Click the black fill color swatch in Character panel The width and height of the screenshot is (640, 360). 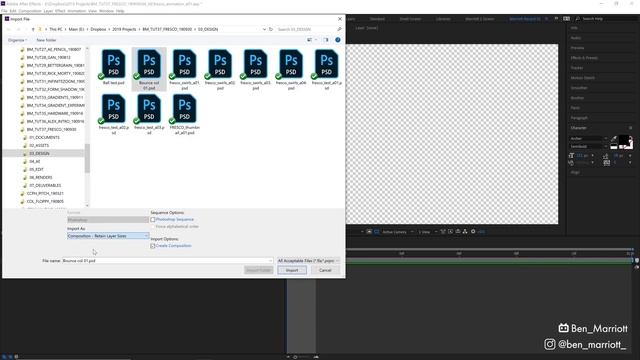click(624, 140)
